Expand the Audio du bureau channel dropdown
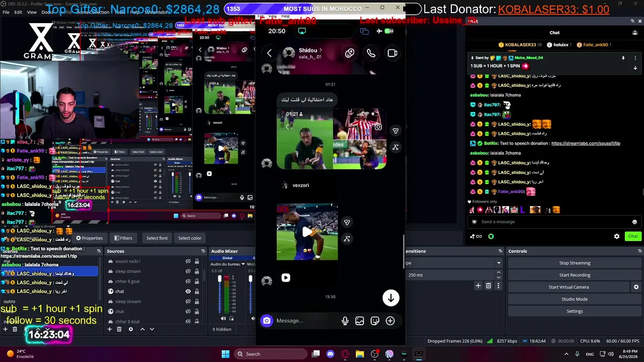Image resolution: width=644 pixels, height=362 pixels. [x=243, y=264]
